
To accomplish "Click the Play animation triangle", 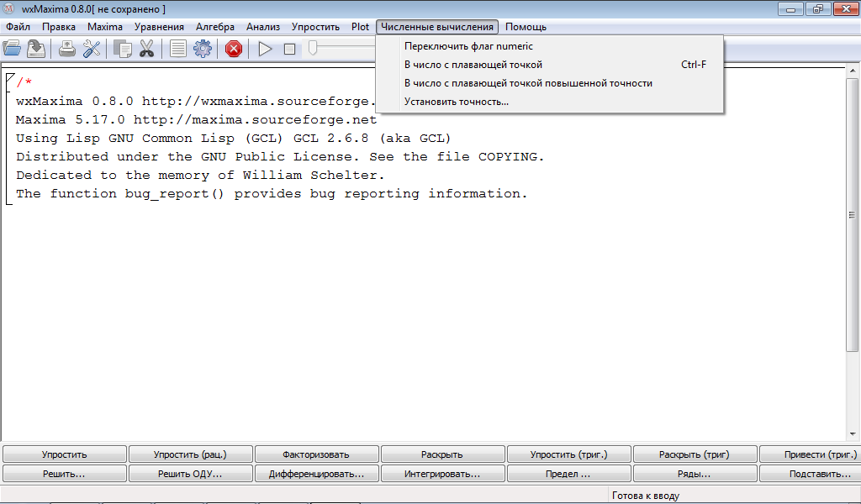I will [265, 49].
